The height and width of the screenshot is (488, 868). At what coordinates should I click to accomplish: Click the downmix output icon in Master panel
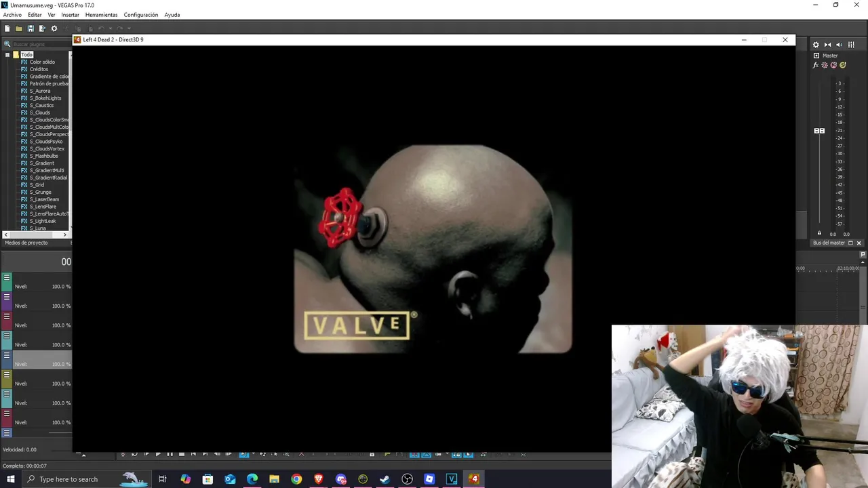(827, 45)
